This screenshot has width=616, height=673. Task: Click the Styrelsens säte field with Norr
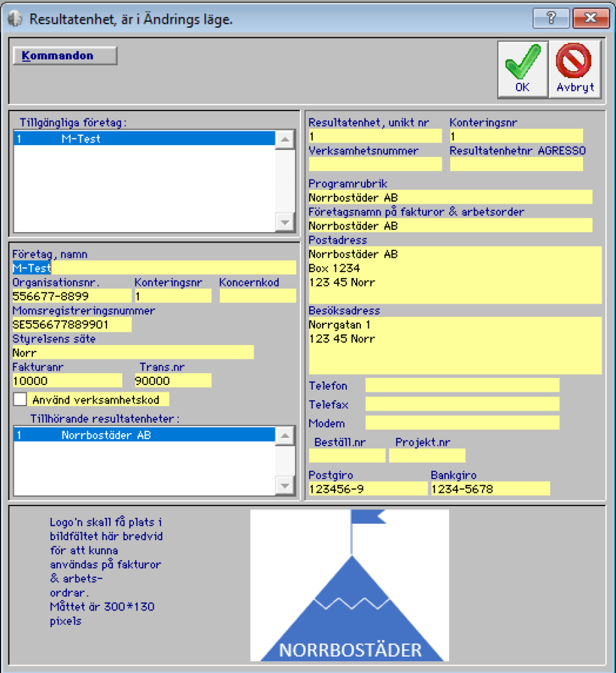[x=133, y=352]
